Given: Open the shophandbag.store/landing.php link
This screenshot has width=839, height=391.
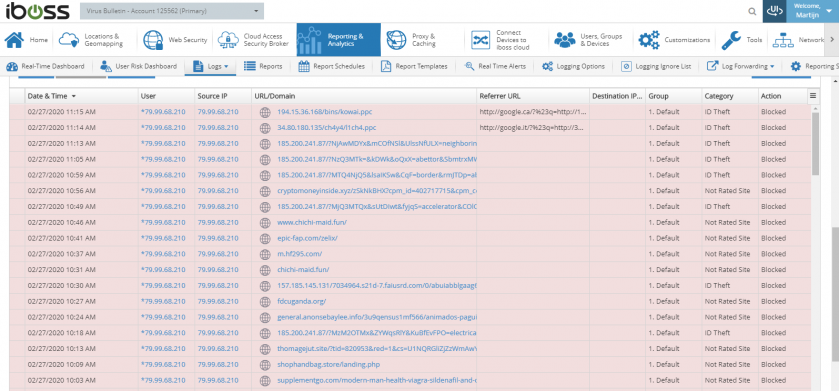Looking at the screenshot, I should coord(329,364).
